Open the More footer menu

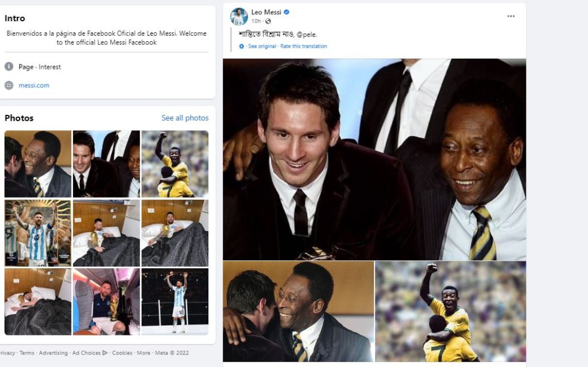[x=143, y=353]
